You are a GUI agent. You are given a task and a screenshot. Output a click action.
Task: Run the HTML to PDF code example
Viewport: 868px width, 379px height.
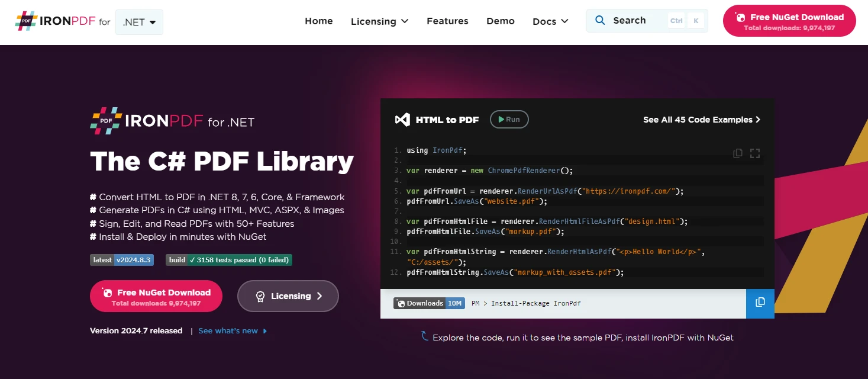point(509,120)
